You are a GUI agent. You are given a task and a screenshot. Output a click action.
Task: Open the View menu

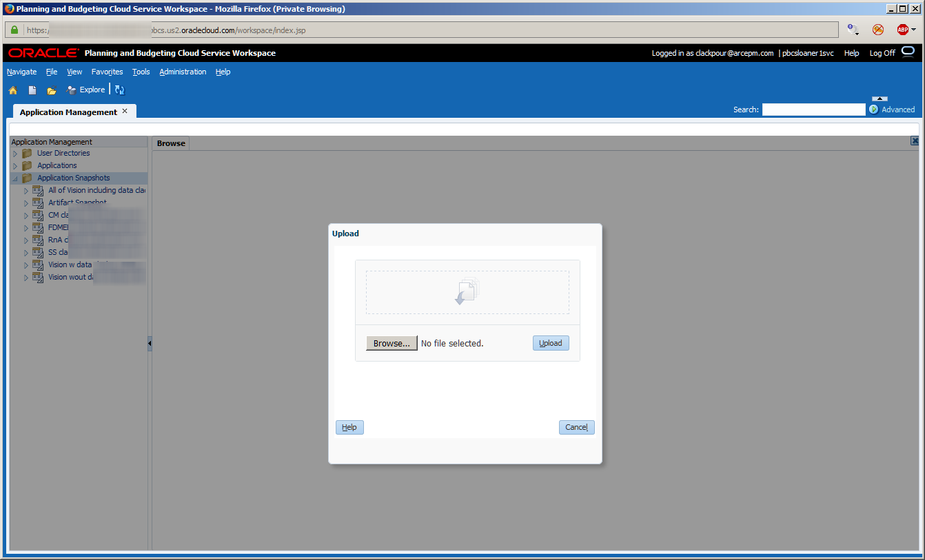click(x=74, y=72)
